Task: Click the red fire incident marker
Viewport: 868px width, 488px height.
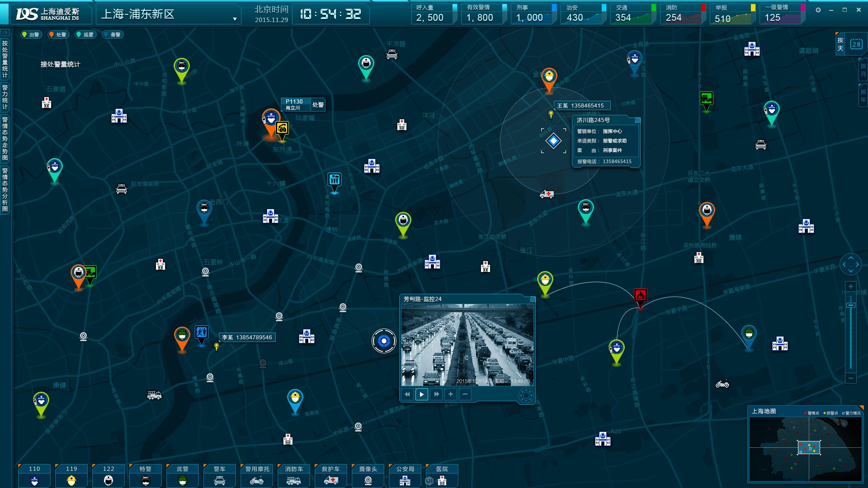Action: tap(640, 296)
